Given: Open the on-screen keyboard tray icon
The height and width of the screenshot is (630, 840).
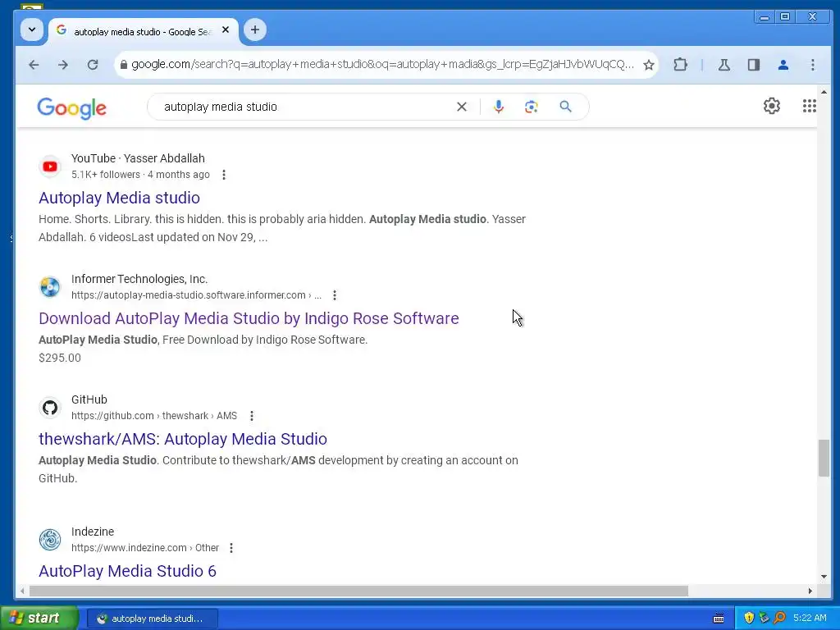Looking at the screenshot, I should click(x=719, y=619).
